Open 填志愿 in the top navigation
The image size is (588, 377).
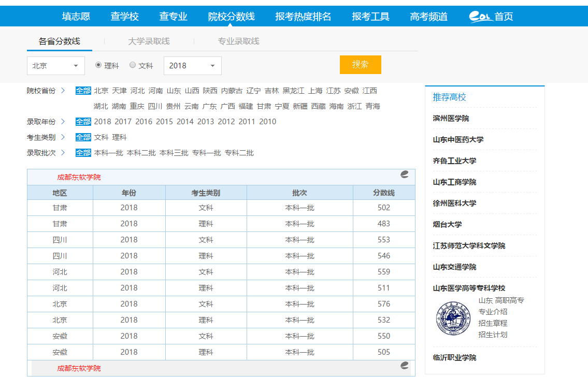coord(76,17)
